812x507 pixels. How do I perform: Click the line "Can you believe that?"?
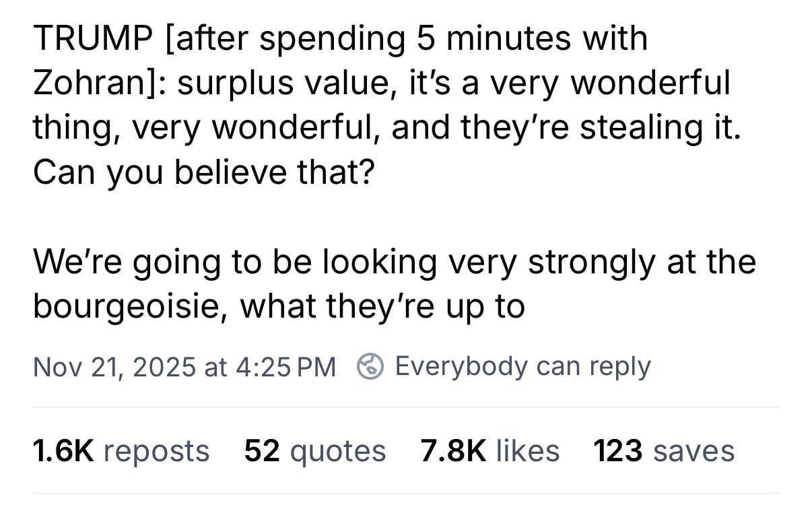202,172
